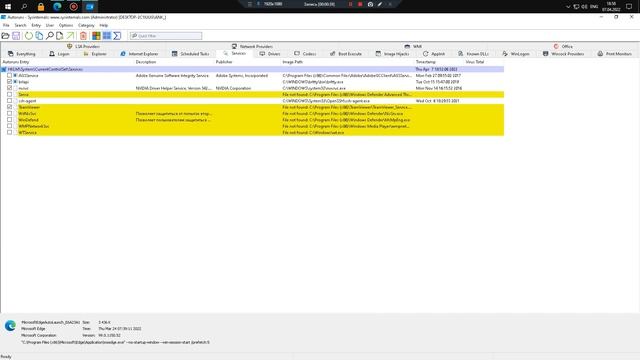Switch to the Print Monitors tab
The width and height of the screenshot is (640, 360).
tap(615, 54)
